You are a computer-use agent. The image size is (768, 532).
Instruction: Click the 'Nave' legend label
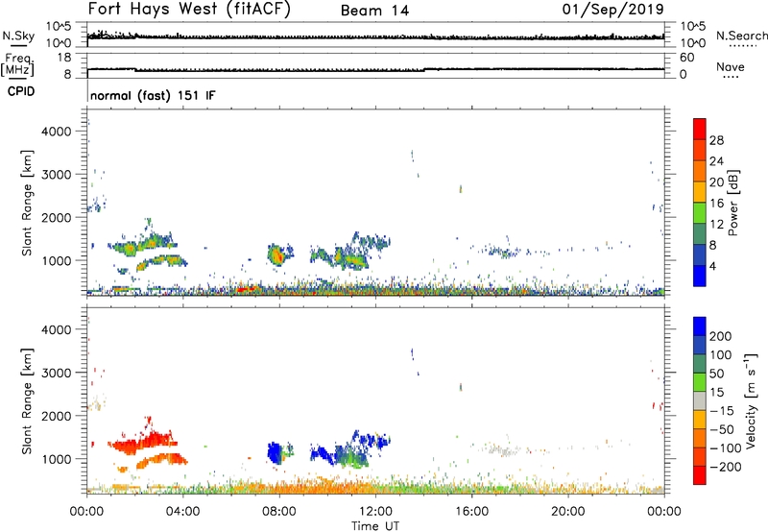tap(730, 66)
